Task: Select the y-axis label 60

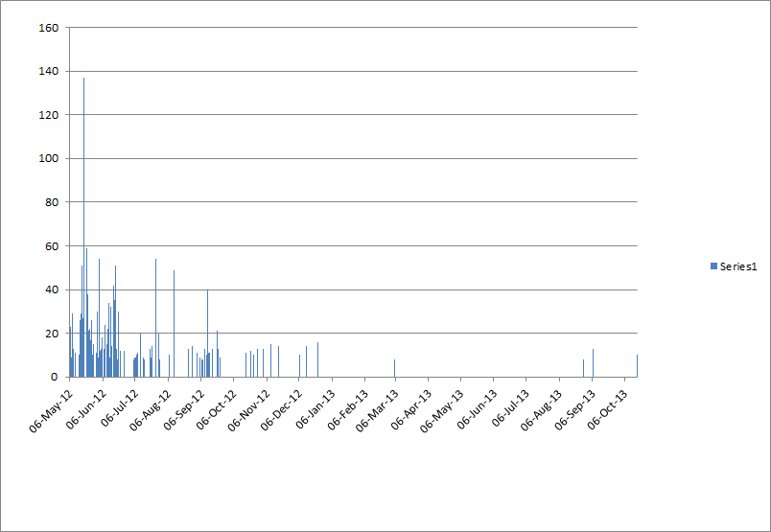Action: point(52,245)
